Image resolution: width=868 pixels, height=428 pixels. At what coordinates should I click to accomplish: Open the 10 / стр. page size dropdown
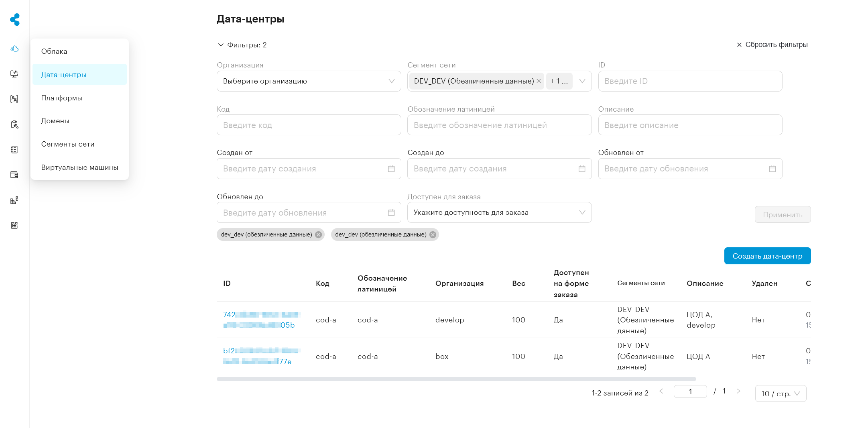point(781,393)
